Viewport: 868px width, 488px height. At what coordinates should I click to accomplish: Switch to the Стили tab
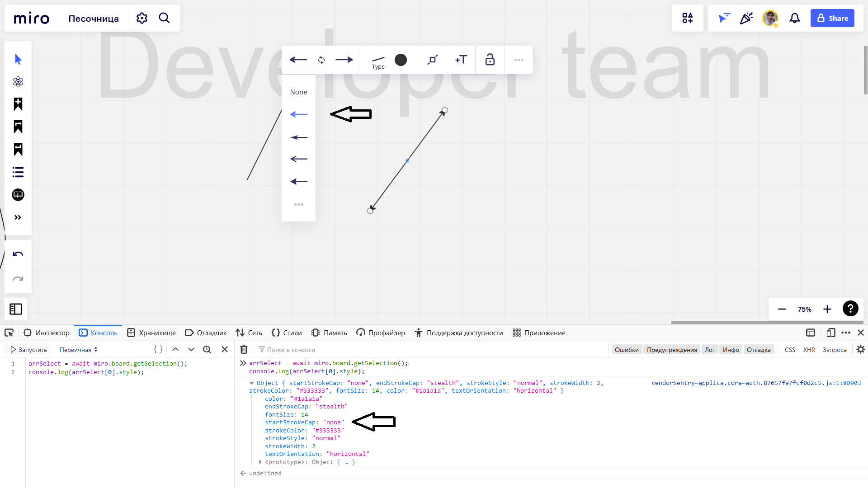[287, 333]
